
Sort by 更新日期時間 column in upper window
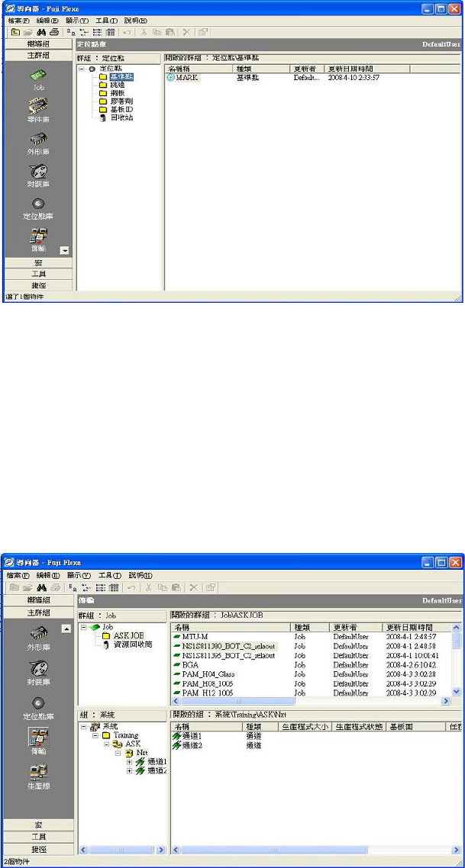point(366,69)
